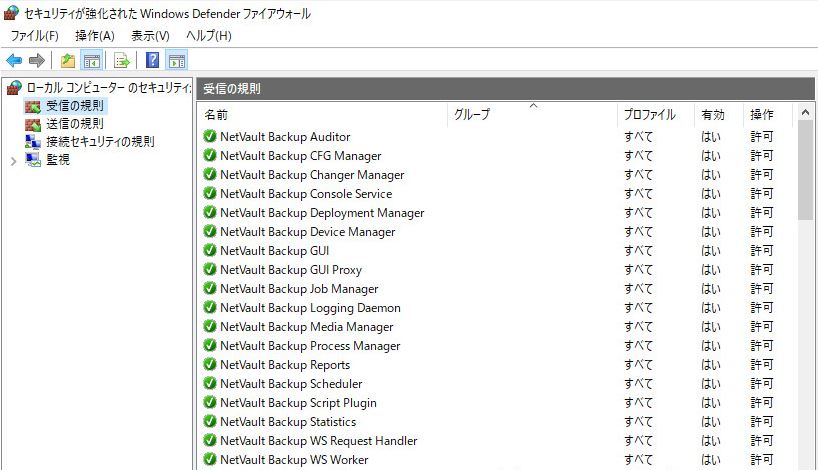Click the 送信の規則 tree icon
Viewport: 818px width, 470px height.
(32, 124)
